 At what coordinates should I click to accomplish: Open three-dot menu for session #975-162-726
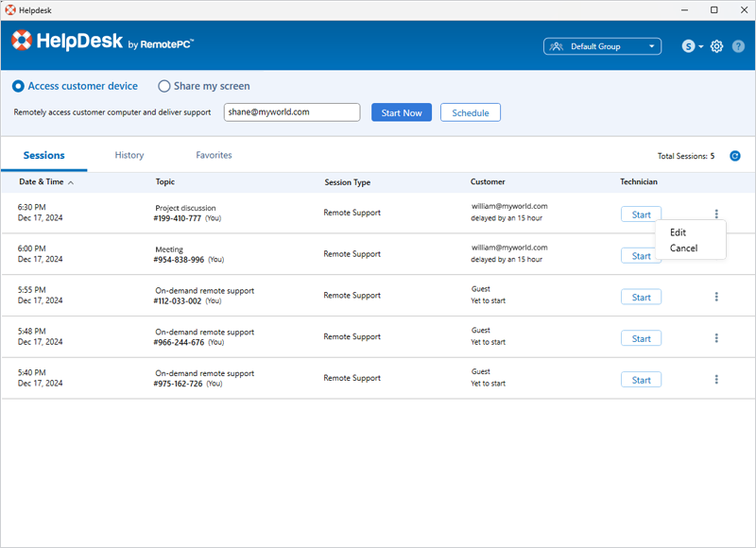[x=716, y=380]
